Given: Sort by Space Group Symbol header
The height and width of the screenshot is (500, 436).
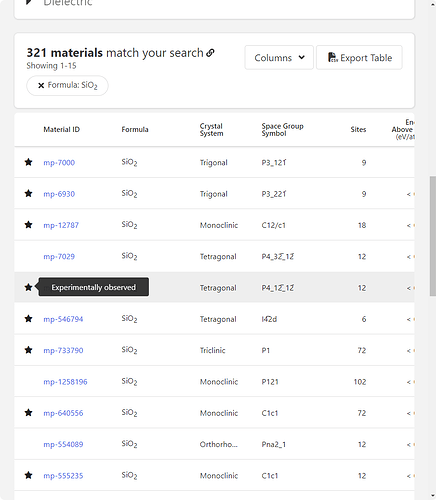Looking at the screenshot, I should coord(283,130).
